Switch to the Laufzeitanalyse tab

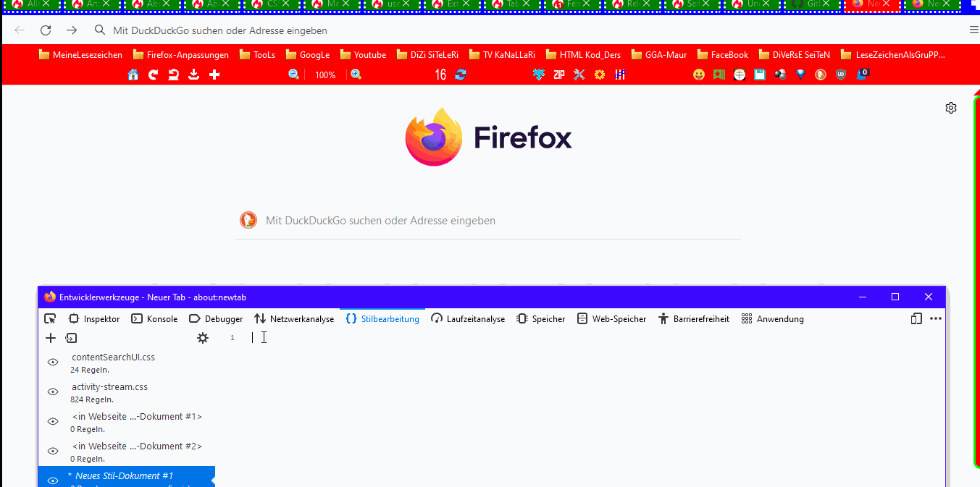468,318
